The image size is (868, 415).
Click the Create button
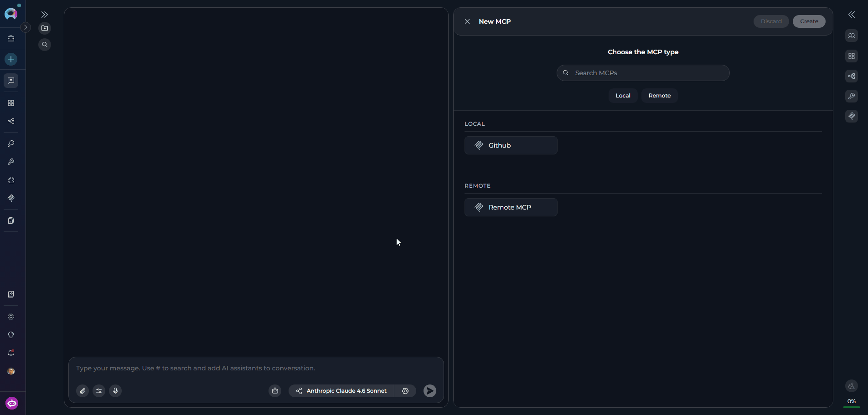(809, 21)
